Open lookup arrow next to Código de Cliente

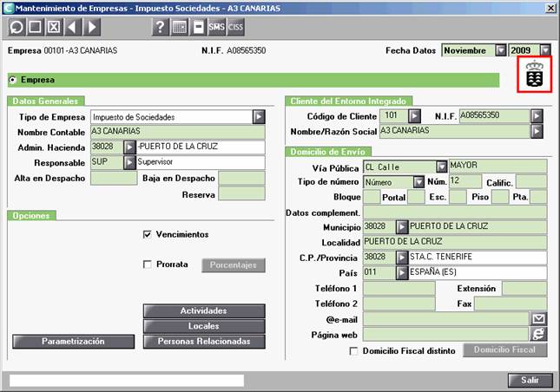coord(414,116)
